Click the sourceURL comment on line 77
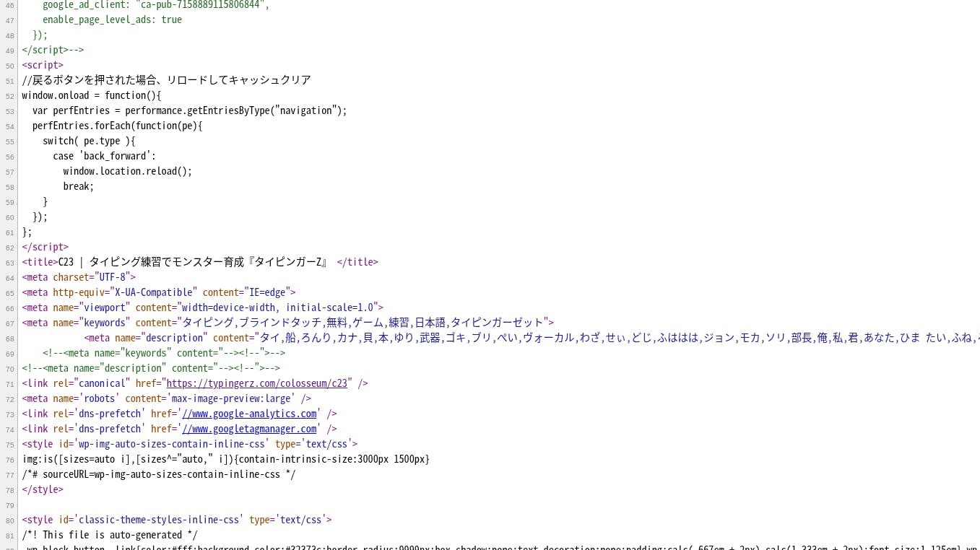 click(x=158, y=474)
